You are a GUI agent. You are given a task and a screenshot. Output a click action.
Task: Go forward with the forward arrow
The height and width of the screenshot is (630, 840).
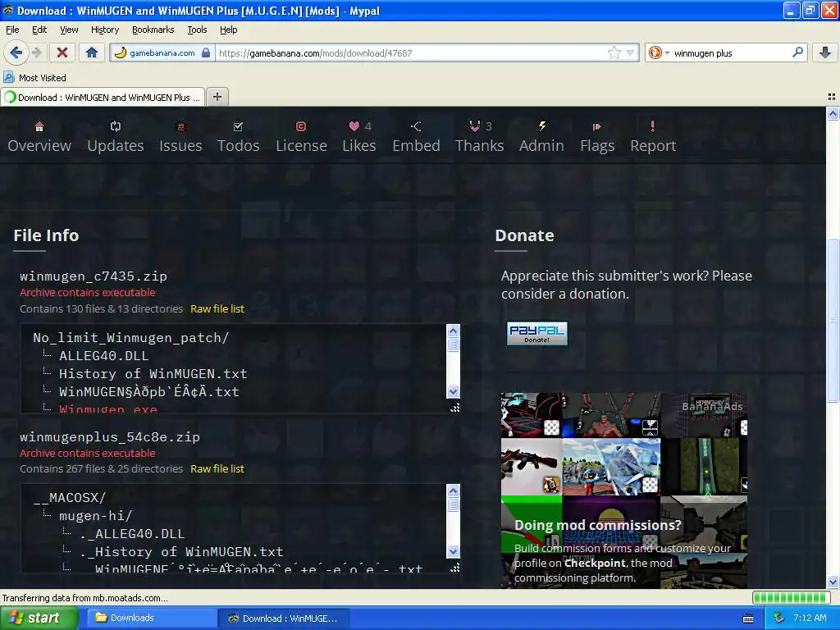click(36, 52)
